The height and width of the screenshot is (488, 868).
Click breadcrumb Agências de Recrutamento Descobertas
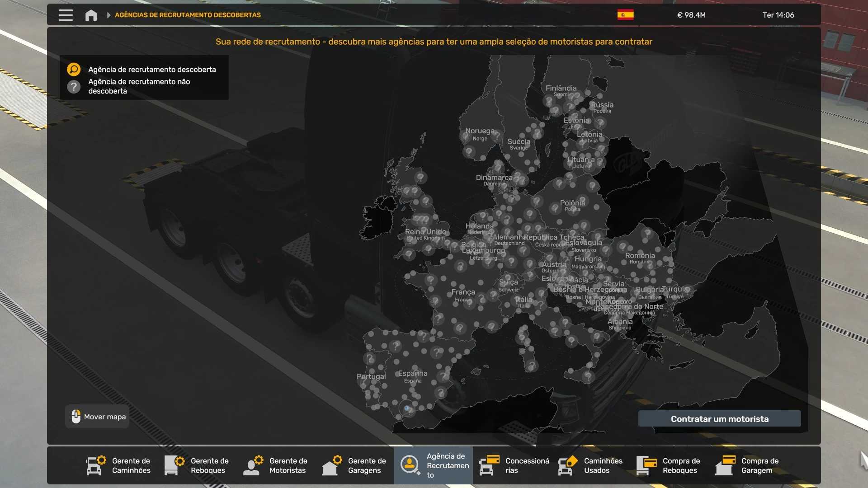(x=188, y=15)
